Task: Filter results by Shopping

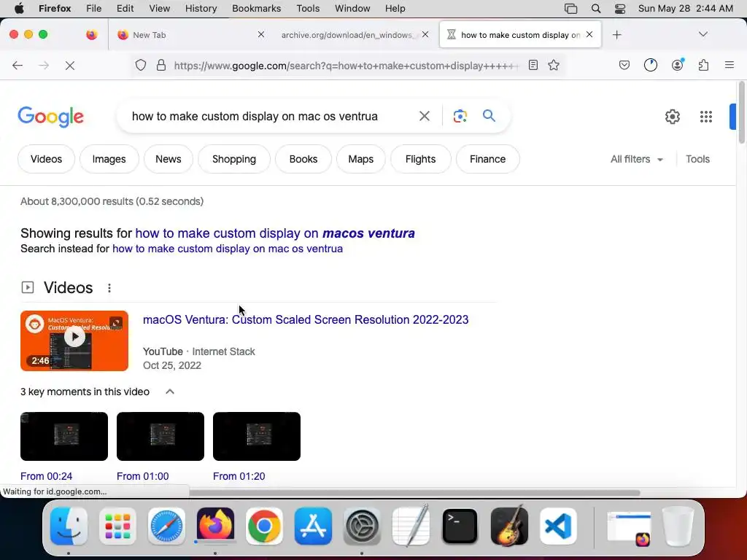Action: (x=234, y=159)
